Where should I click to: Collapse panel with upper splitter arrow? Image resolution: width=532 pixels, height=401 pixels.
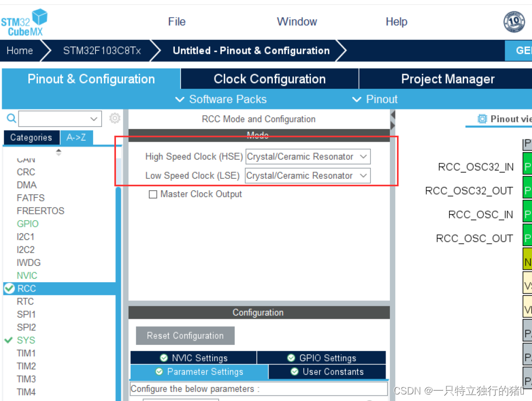coord(393,115)
